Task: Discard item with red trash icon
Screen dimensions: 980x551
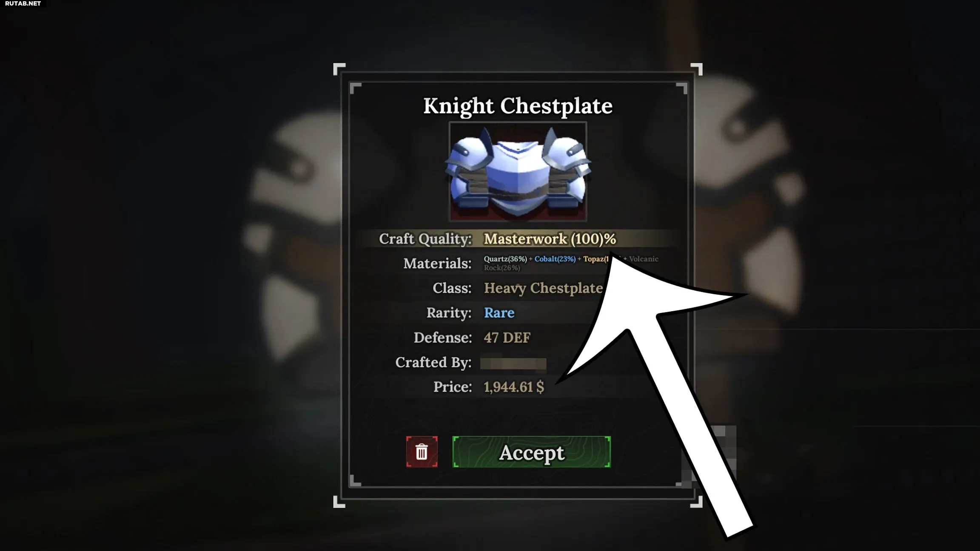Action: click(x=422, y=452)
